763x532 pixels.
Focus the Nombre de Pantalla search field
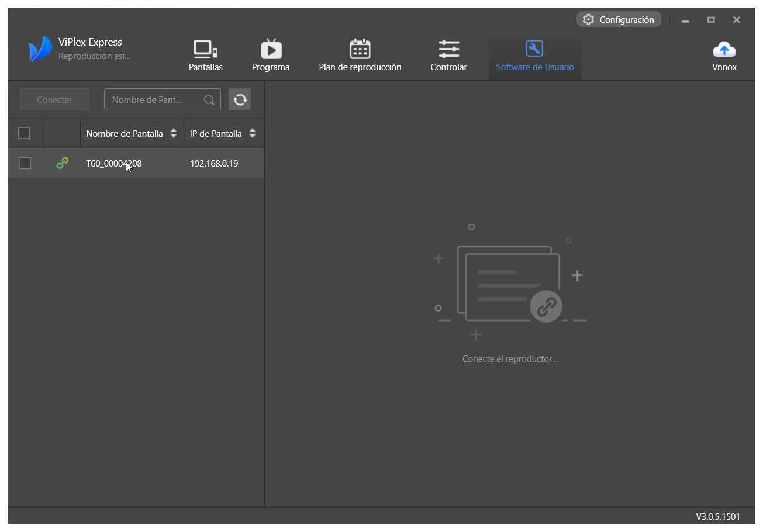[163, 99]
